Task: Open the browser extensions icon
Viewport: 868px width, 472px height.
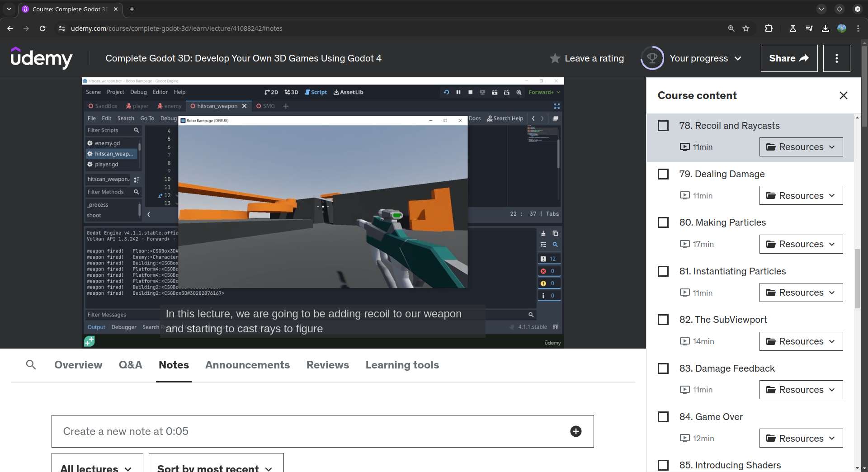Action: (x=769, y=28)
